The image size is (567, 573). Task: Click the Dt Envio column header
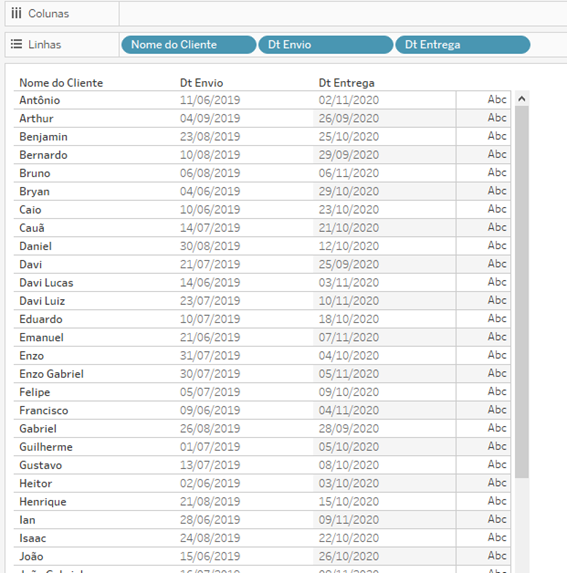[x=201, y=83]
